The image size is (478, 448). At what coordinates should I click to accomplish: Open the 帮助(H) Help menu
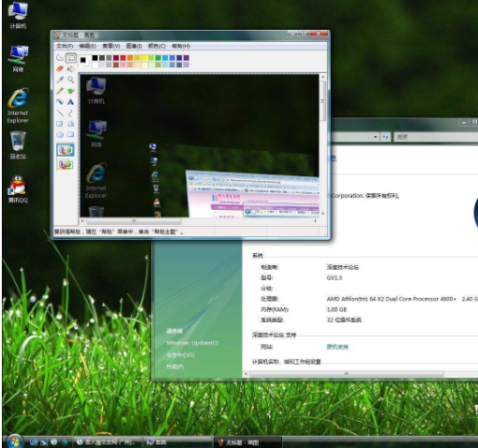[181, 46]
